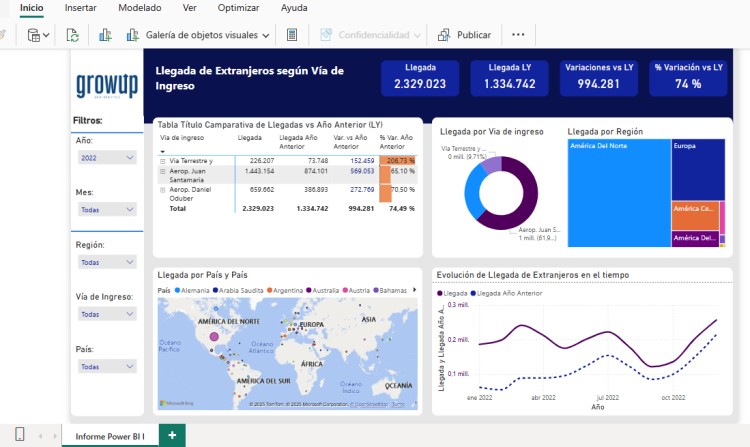Add a new report page with plus
Image resolution: width=750 pixels, height=447 pixels.
tap(172, 435)
